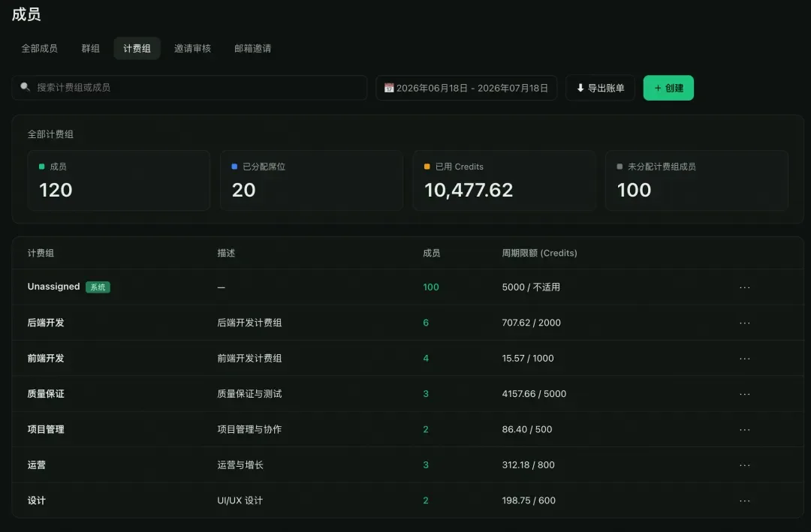Click the quota value 15.57 / 1000
The height and width of the screenshot is (532, 811).
[x=528, y=358]
